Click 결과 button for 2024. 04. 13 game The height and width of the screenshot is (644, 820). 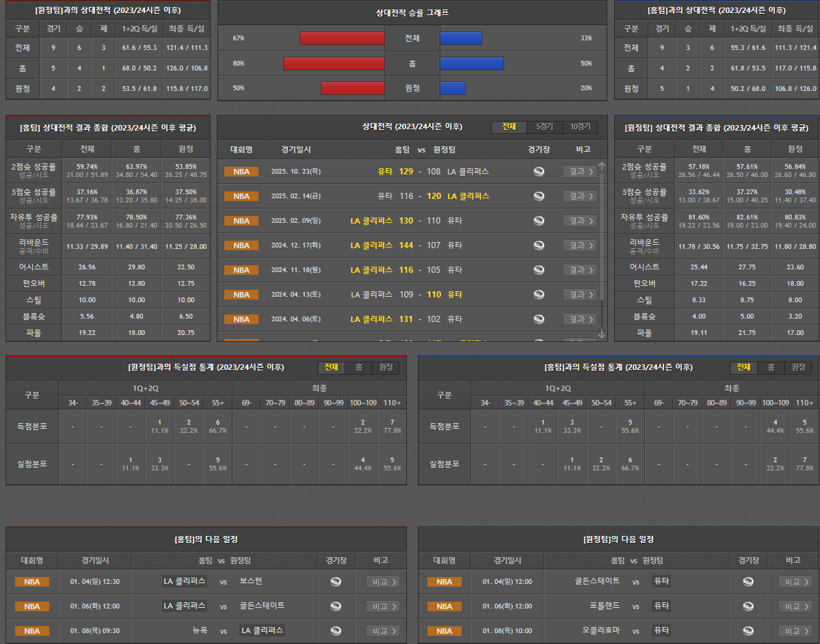tap(580, 295)
